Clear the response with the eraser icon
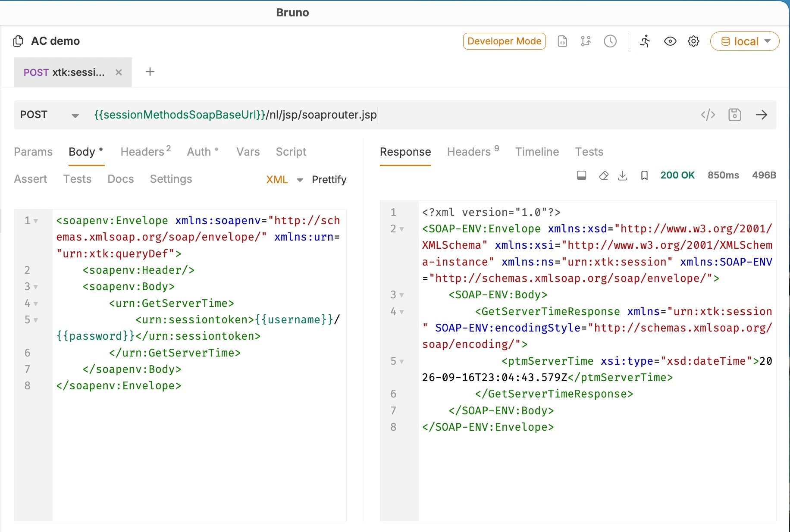Screen dimensions: 790x532 tap(604, 175)
